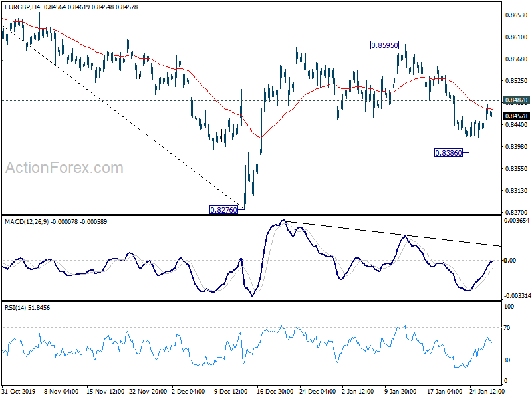Click the RSI 70 level label
532x399 pixels.
pyautogui.click(x=507, y=328)
